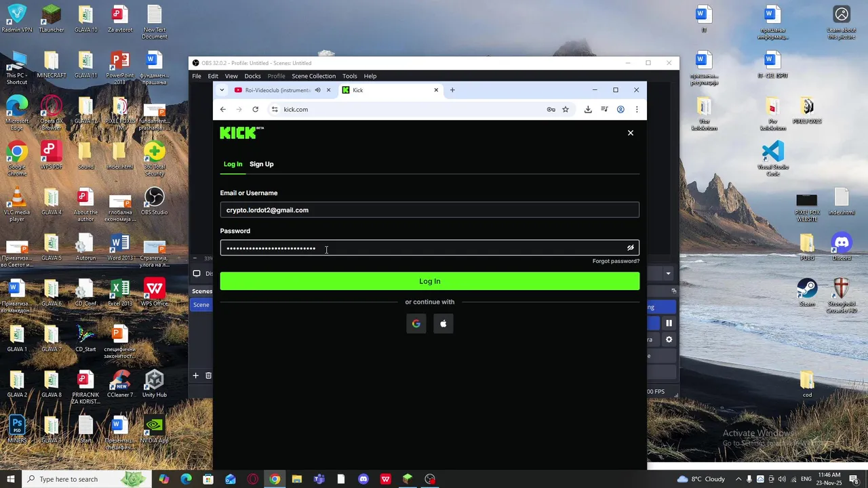Screen dimensions: 868x488
Task: Open File Explorer from the taskbar
Action: pos(296,479)
